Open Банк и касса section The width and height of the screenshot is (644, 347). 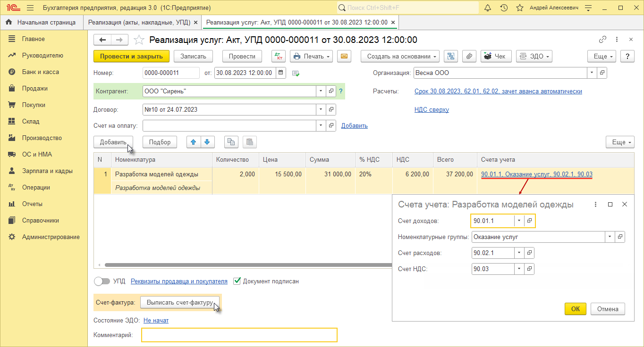(x=41, y=72)
